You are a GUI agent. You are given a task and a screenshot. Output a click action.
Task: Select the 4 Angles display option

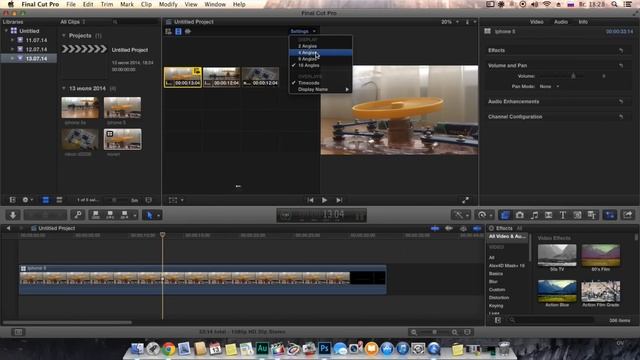[x=321, y=53]
